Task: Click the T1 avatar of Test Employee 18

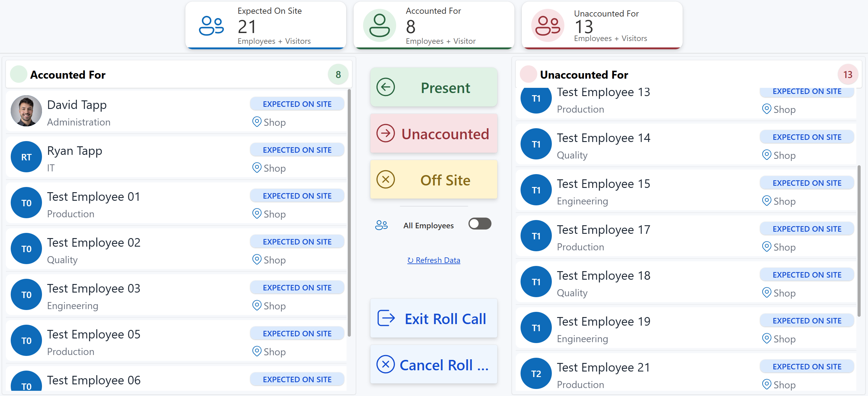Action: (536, 282)
